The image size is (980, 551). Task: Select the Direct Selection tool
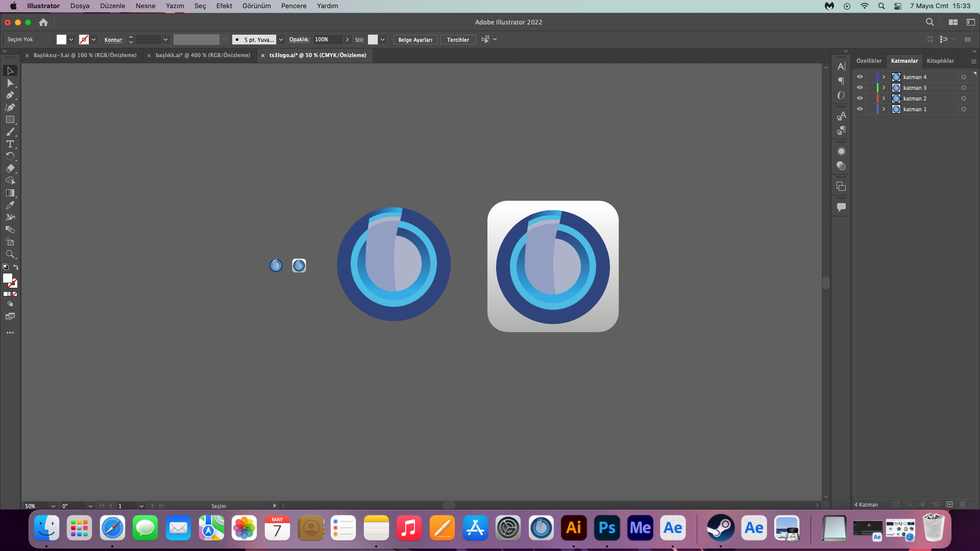[x=10, y=83]
